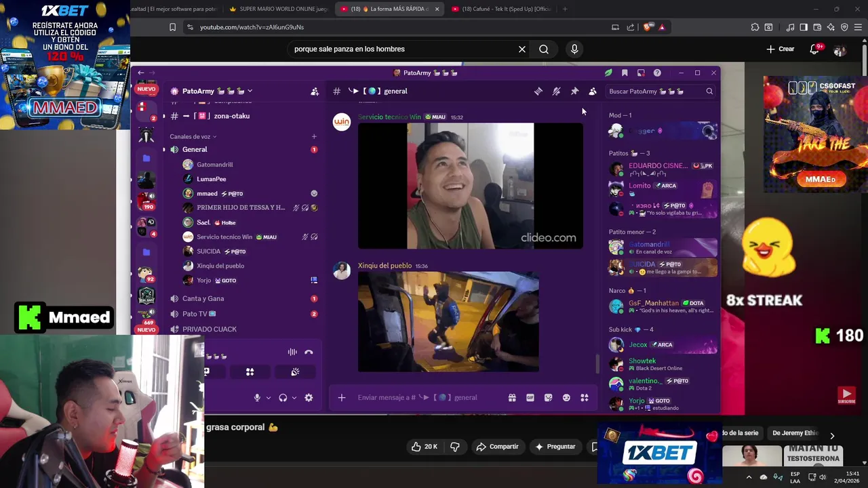Invite people to PatoArmy server icon
868x488 pixels.
point(315,91)
